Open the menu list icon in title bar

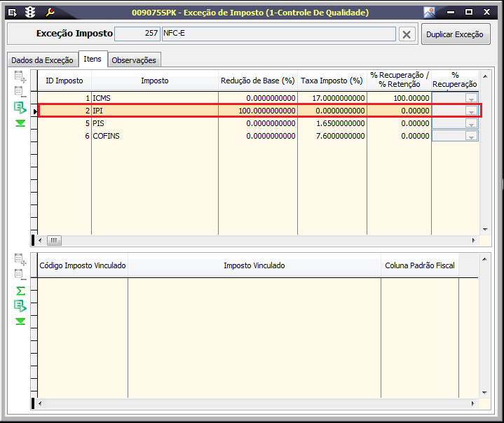(x=12, y=13)
